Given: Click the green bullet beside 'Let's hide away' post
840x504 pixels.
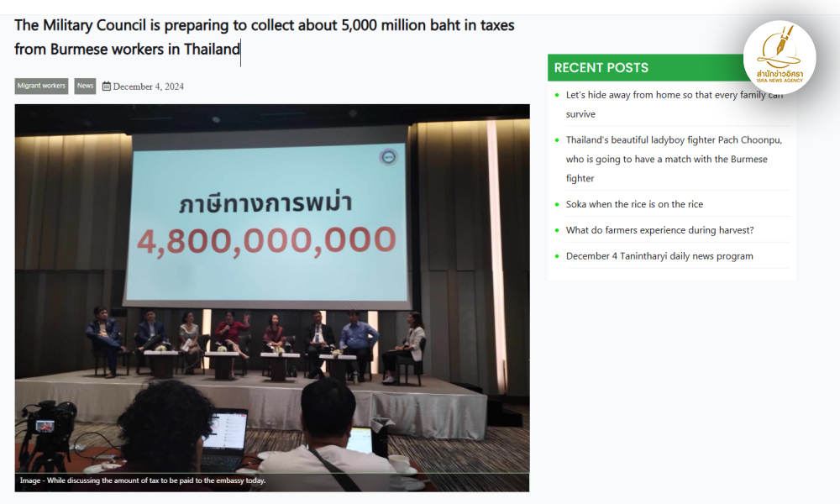Looking at the screenshot, I should click(x=557, y=95).
